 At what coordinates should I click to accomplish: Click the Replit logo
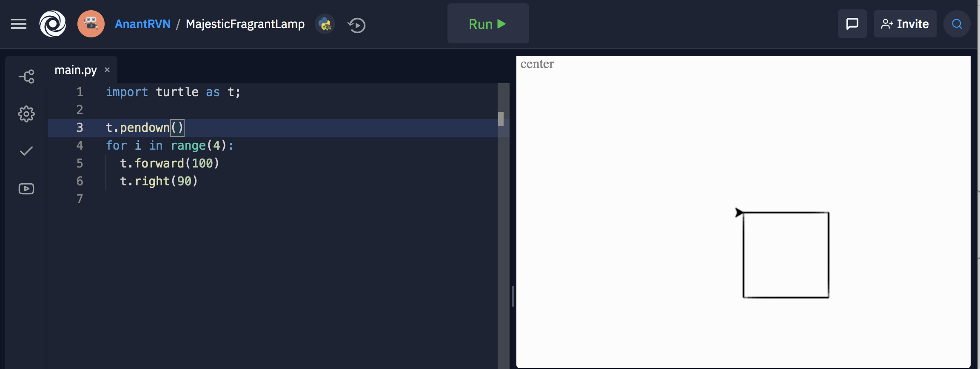[x=53, y=24]
